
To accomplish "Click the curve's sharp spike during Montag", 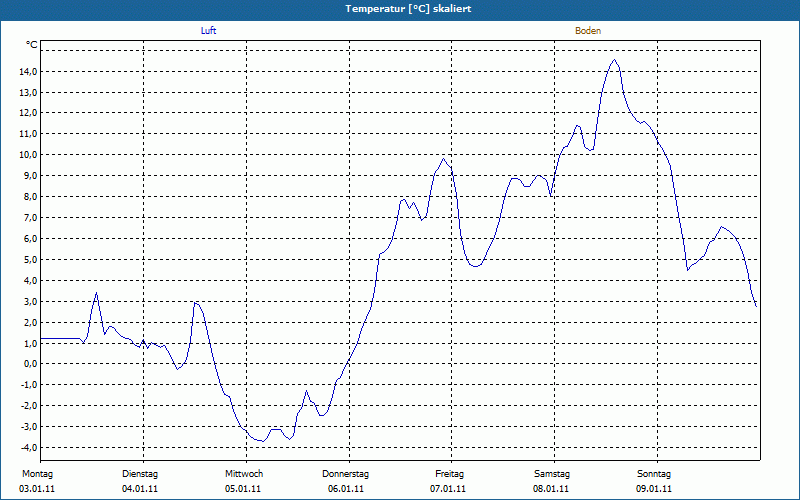I will point(96,293).
